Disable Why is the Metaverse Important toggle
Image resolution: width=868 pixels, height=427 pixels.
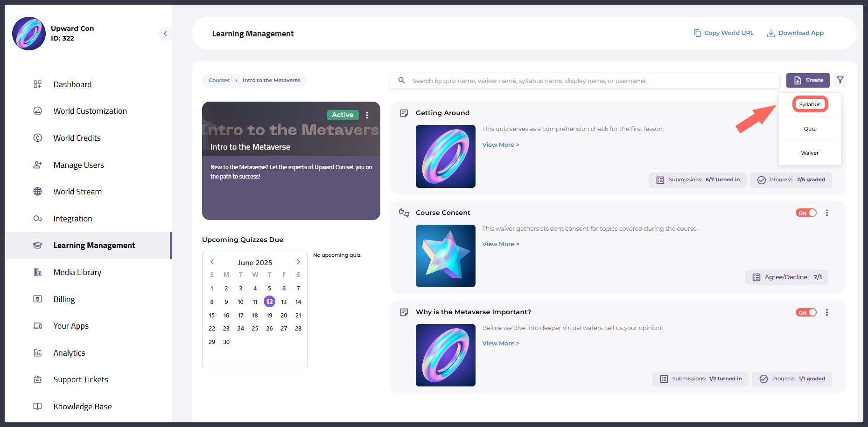[x=806, y=313]
